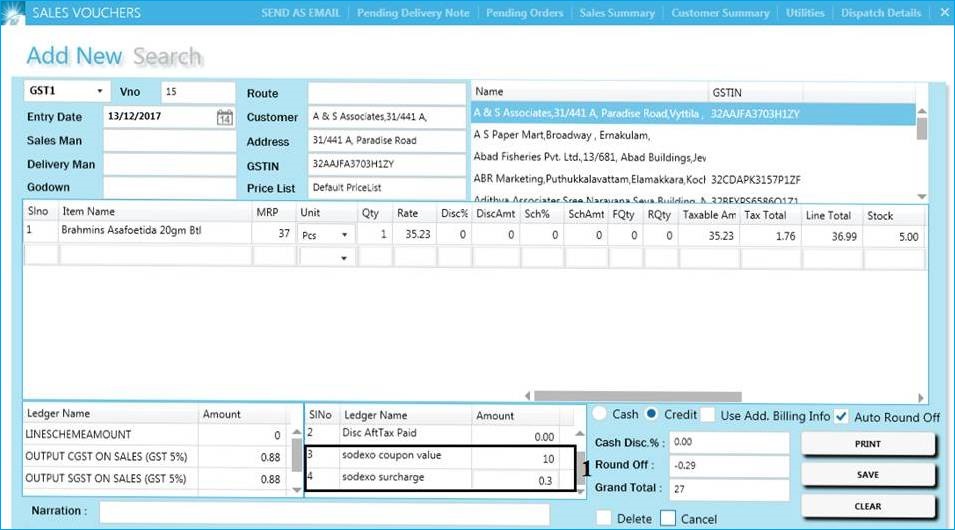
Task: Click the Item Name column header
Action: click(155, 211)
